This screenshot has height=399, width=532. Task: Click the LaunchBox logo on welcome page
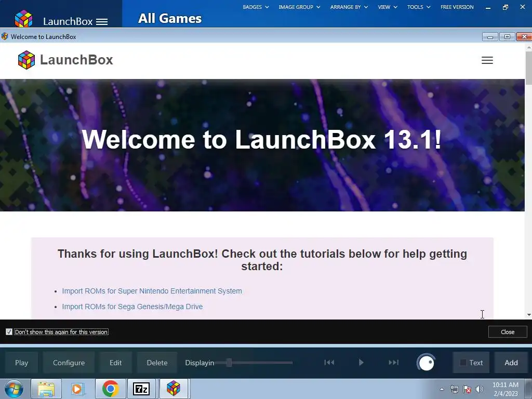pos(65,60)
